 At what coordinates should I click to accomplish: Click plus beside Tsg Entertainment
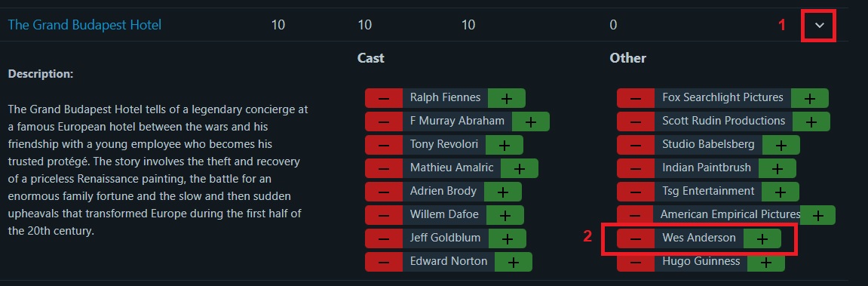(x=781, y=192)
